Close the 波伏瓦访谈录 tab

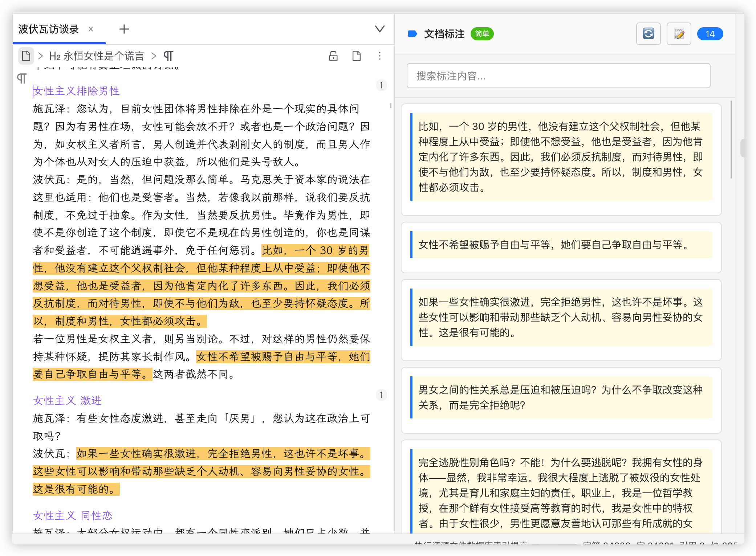coord(91,29)
